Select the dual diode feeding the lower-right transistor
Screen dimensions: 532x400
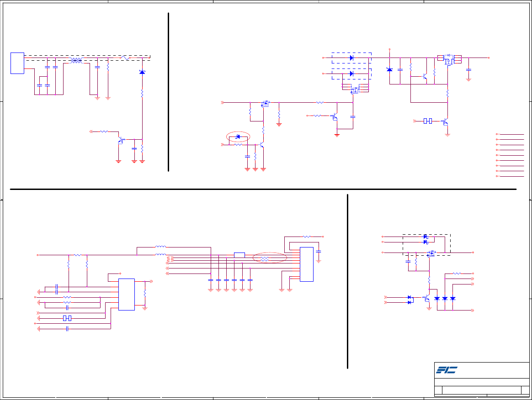coord(410,300)
